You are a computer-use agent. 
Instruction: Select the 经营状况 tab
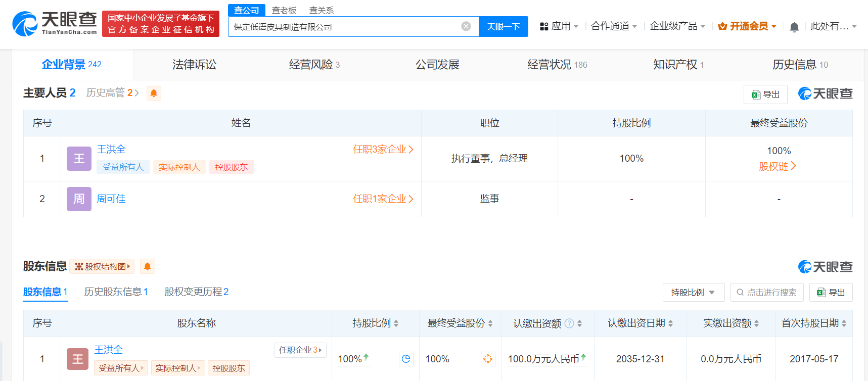[x=557, y=65]
